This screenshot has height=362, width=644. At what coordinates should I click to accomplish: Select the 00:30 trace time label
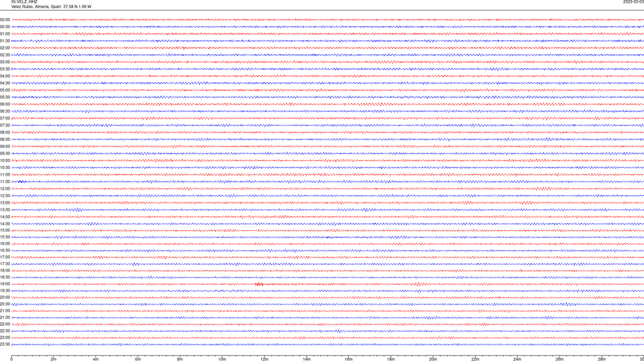(x=5, y=27)
